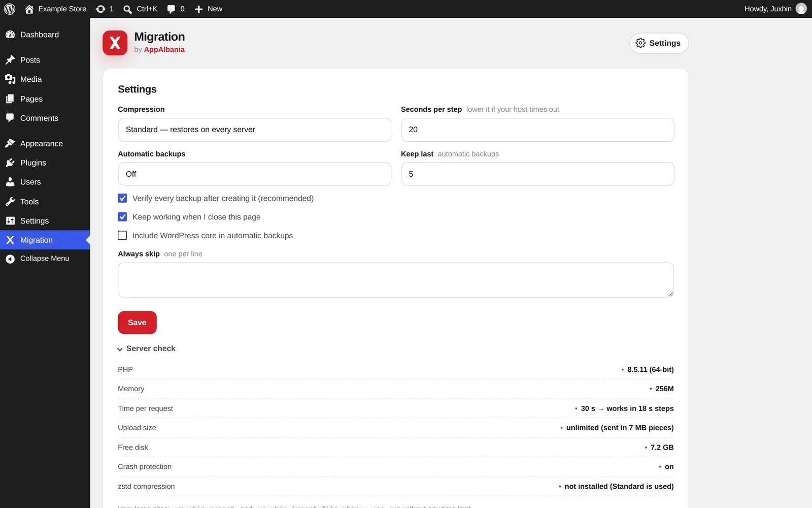The width and height of the screenshot is (812, 508).
Task: Open the AppAlbania link
Action: (164, 50)
